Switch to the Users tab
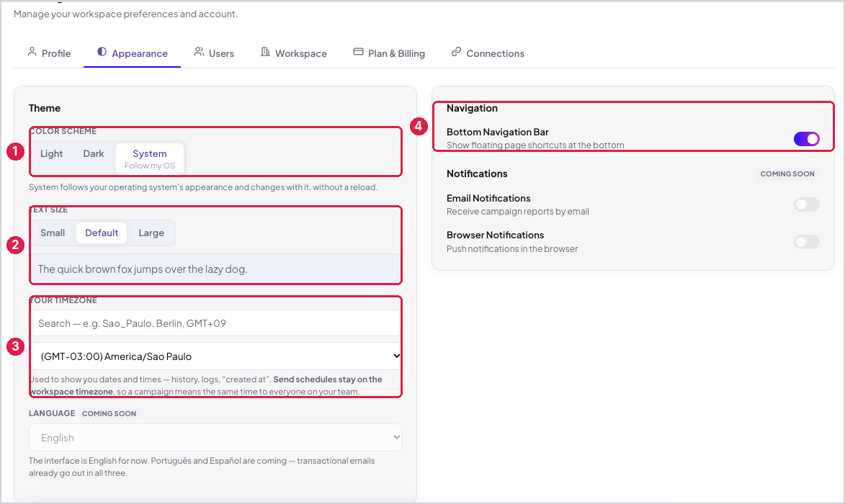 214,53
